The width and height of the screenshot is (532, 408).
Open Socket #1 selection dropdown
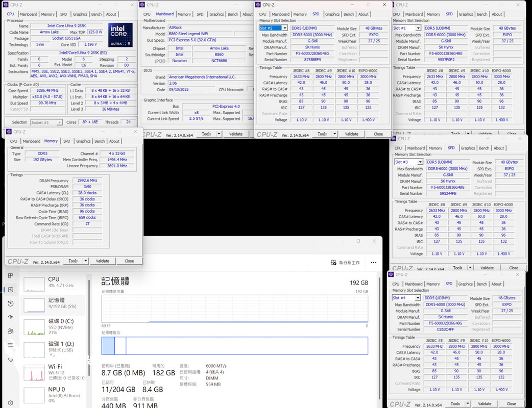pos(59,122)
